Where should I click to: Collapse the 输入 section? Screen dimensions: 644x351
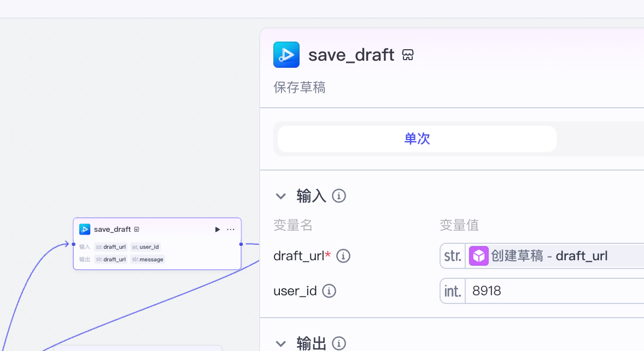pyautogui.click(x=281, y=196)
